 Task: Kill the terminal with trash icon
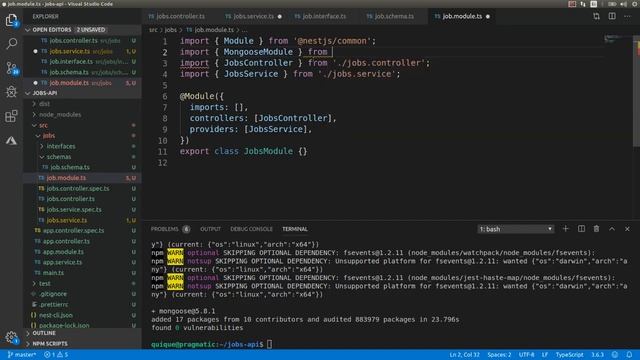point(596,229)
